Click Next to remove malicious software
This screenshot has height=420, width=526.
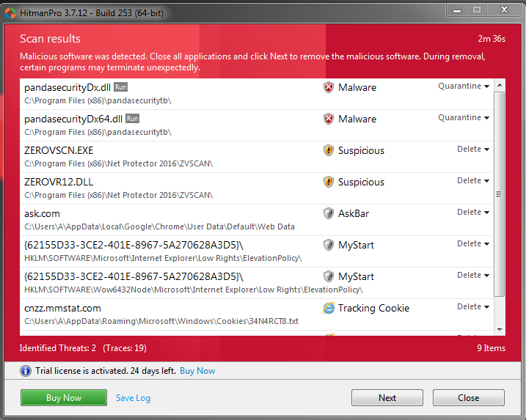[x=387, y=397]
